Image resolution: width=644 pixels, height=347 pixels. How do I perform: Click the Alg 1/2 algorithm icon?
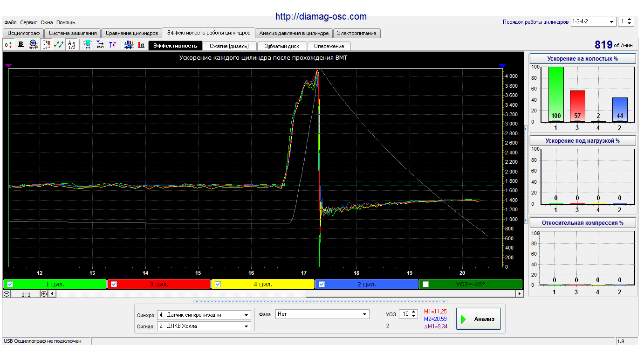71,45
